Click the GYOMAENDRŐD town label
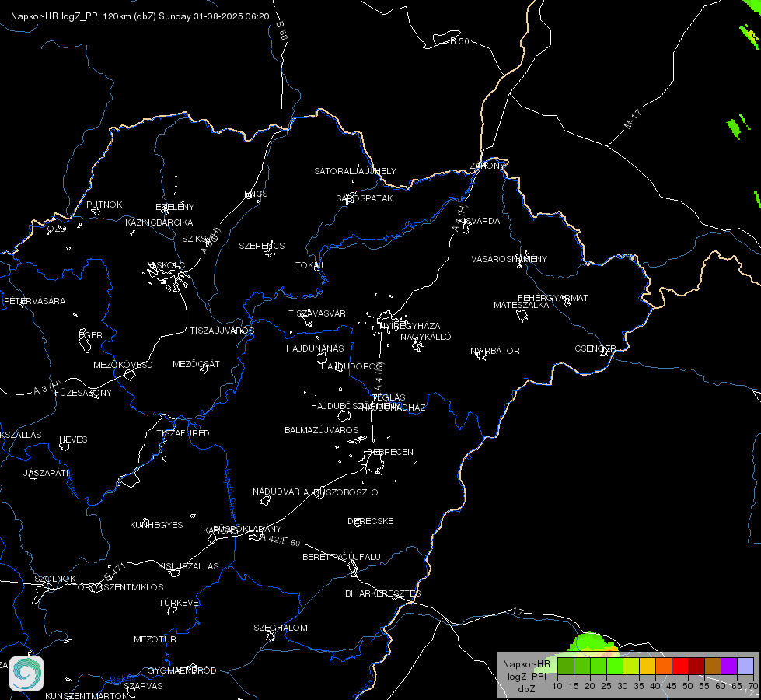 coord(182,670)
